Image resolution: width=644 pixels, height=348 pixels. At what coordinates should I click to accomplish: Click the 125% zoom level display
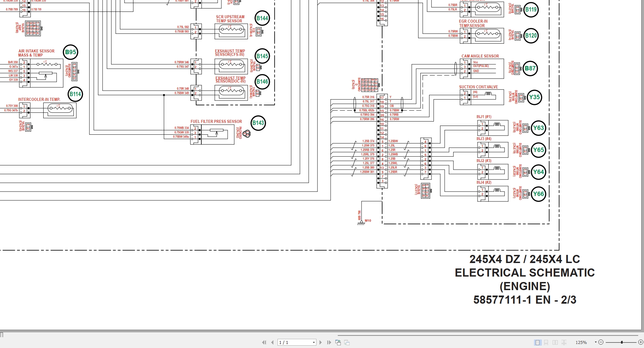coord(581,342)
